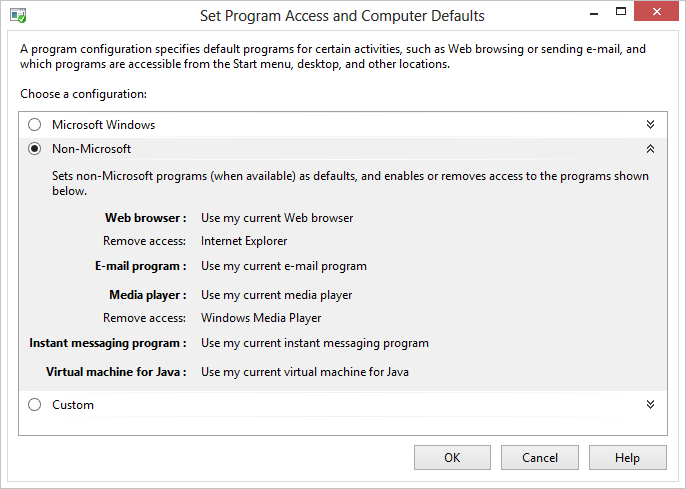686x489 pixels.
Task: Expand the Custom configuration chevron
Action: [x=650, y=405]
